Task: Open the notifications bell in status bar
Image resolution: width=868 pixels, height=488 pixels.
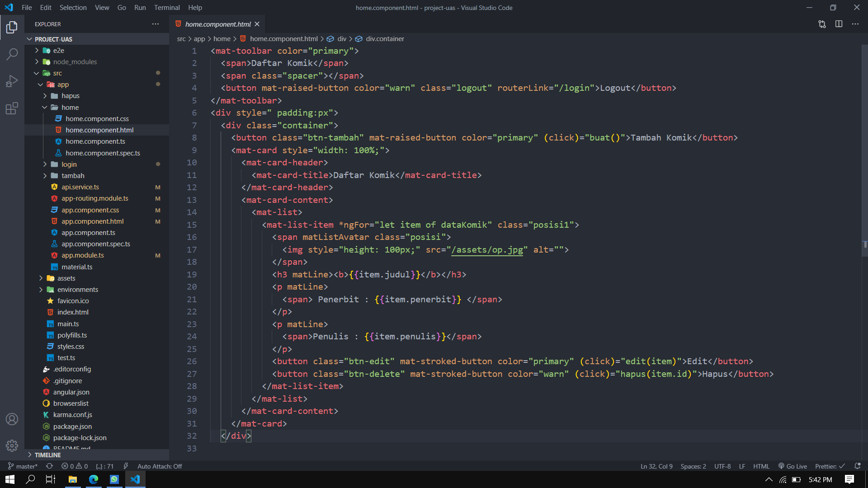Action: coord(857,466)
